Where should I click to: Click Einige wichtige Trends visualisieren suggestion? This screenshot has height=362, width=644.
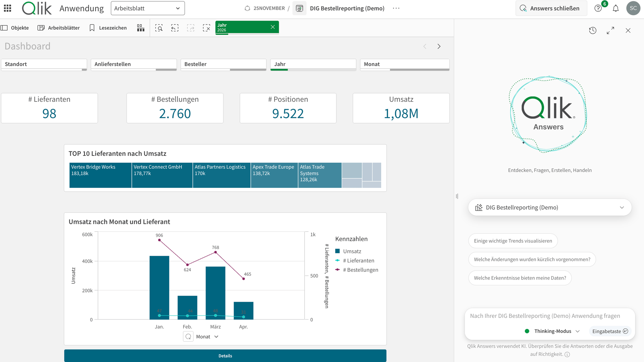point(513,241)
